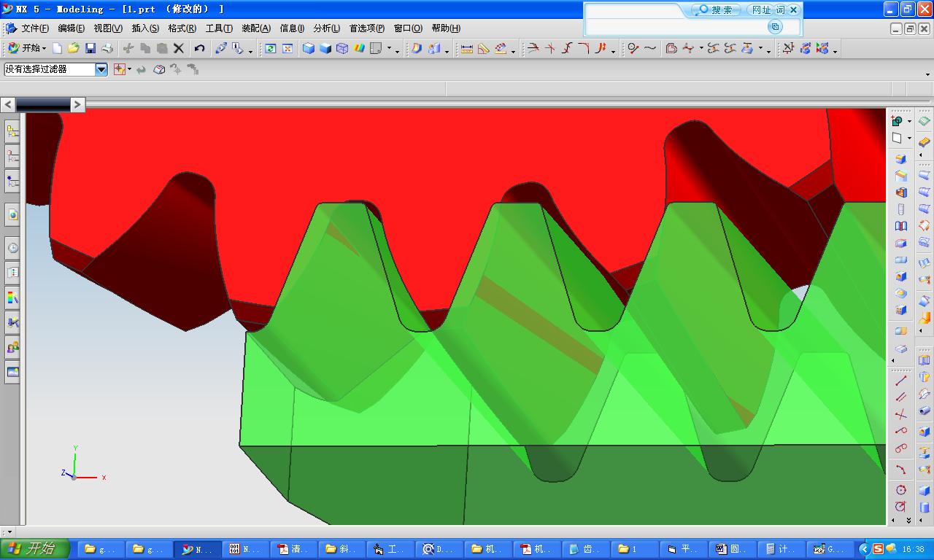Click the Object Properties pencil icon

click(221, 48)
